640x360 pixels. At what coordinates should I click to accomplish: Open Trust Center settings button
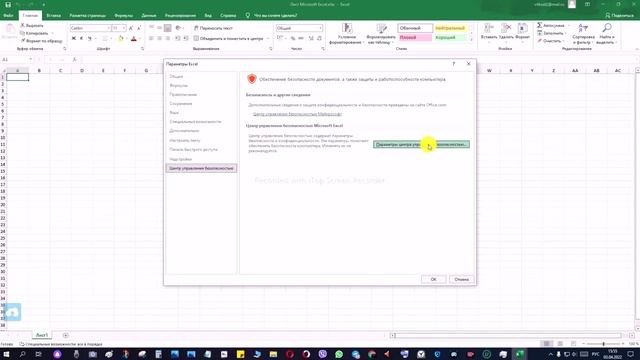[x=421, y=144]
